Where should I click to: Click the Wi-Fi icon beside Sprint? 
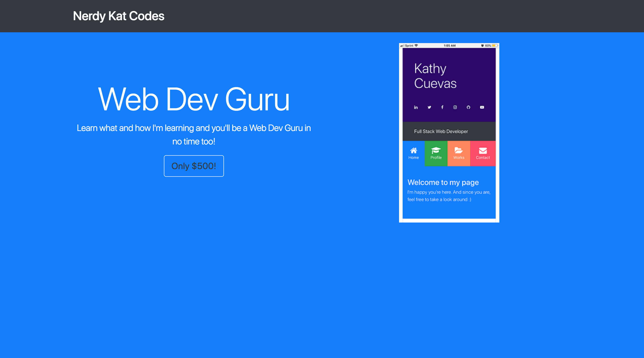point(416,46)
